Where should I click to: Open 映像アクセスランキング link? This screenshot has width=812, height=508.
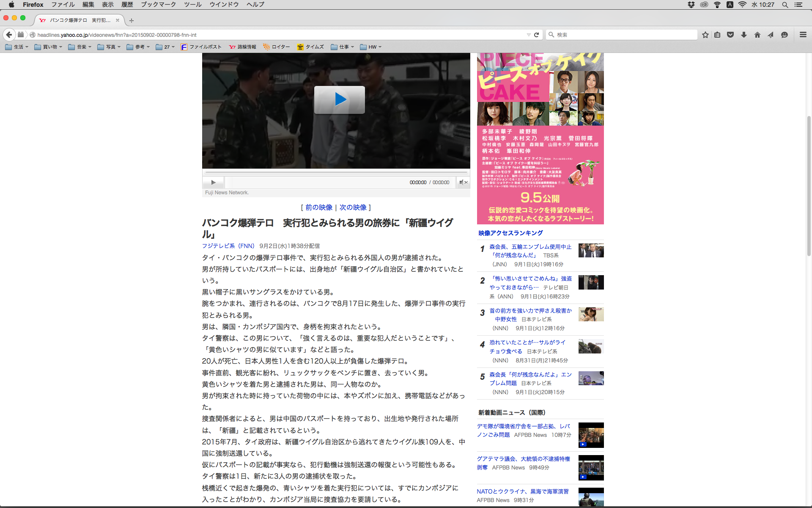pos(510,233)
